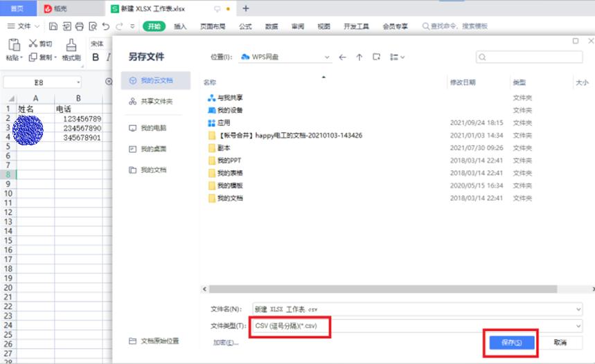Select column B header in spreadsheet
This screenshot has width=595, height=364.
(x=78, y=98)
